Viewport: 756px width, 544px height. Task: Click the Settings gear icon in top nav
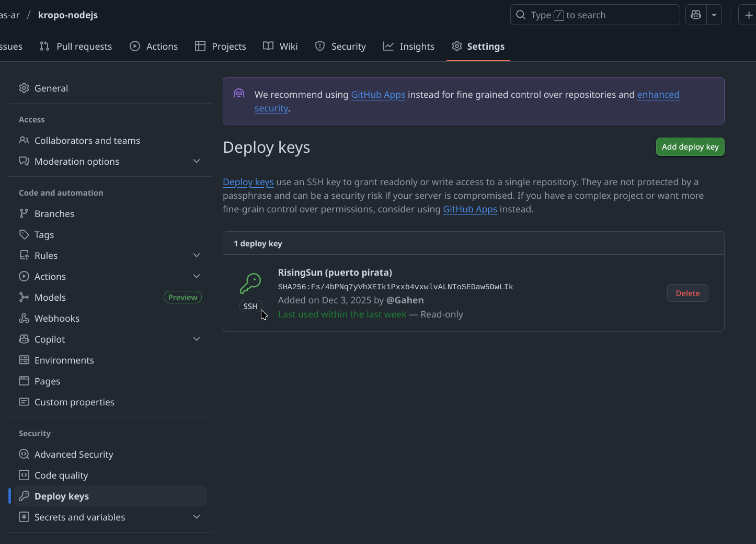(457, 46)
